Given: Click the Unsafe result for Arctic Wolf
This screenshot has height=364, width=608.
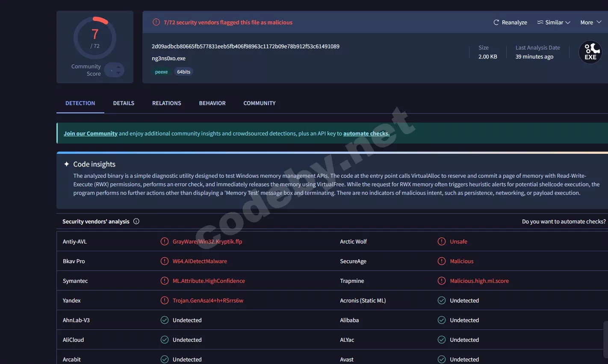Looking at the screenshot, I should [458, 241].
